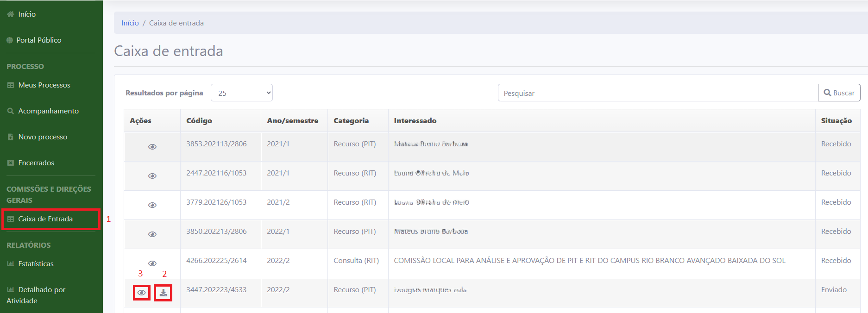The height and width of the screenshot is (313, 868).
Task: Open Estatísticas report in sidebar
Action: pyautogui.click(x=36, y=264)
